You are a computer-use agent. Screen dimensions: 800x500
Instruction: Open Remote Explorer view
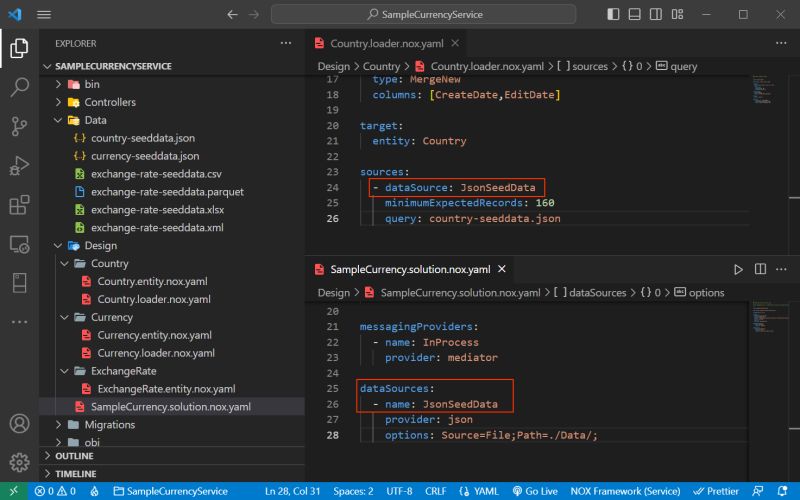[x=19, y=244]
